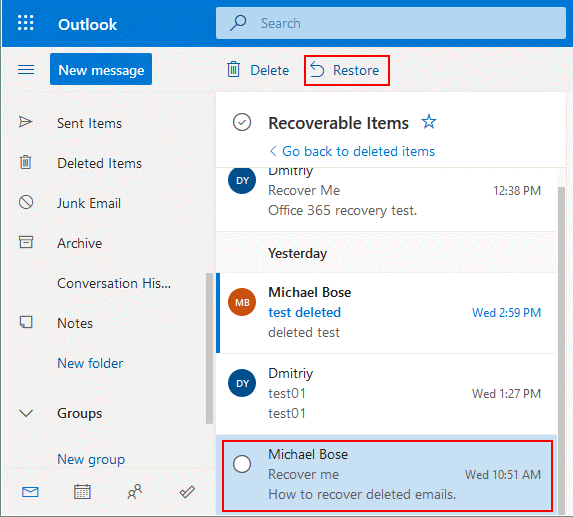Collapse the Groups section chevron

26,413
